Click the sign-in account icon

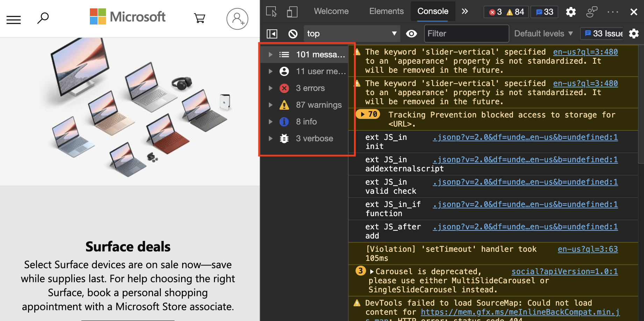pyautogui.click(x=237, y=19)
